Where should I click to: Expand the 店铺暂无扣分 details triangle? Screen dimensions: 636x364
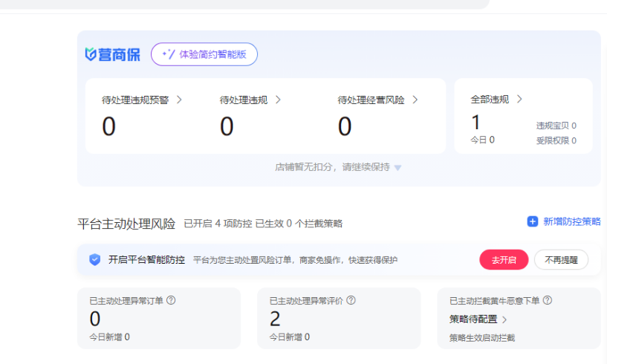397,168
